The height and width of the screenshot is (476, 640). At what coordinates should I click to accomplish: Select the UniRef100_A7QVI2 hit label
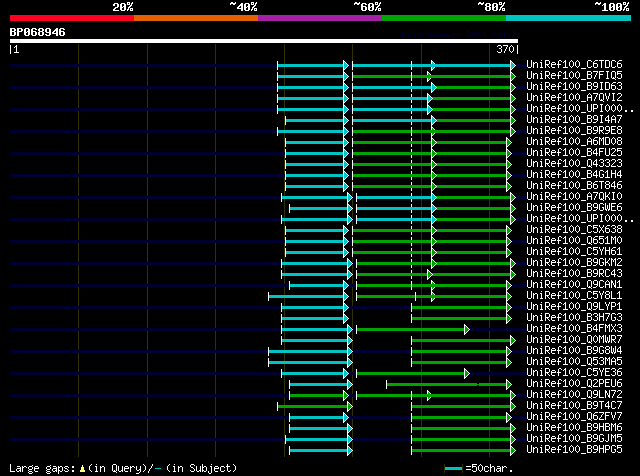[574, 98]
